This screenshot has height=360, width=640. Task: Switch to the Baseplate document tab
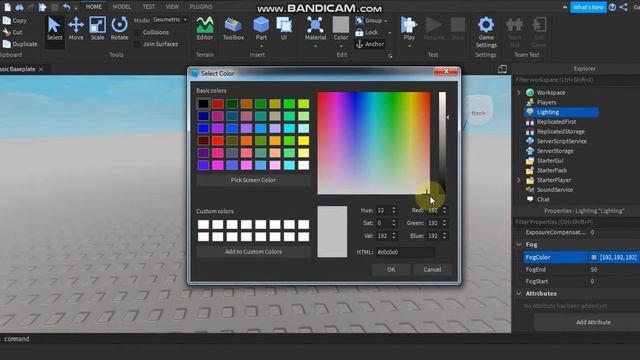coord(17,69)
